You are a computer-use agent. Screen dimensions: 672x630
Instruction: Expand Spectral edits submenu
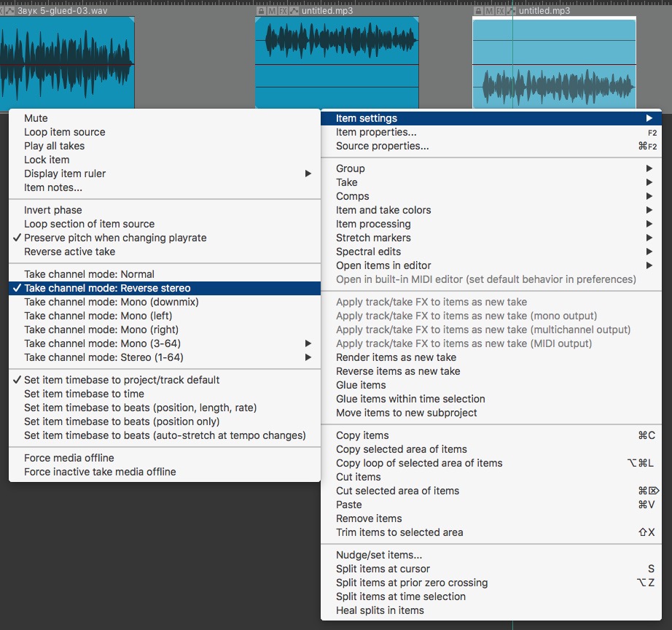click(491, 252)
